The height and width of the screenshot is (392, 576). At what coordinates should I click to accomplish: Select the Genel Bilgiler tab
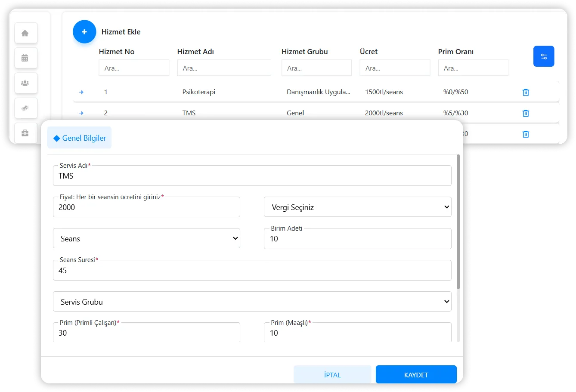80,138
